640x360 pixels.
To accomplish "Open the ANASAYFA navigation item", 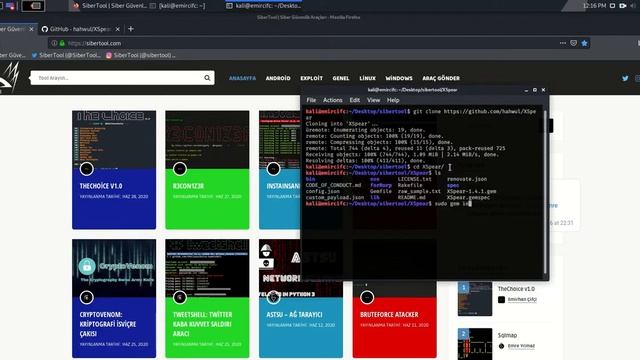I will pyautogui.click(x=242, y=78).
